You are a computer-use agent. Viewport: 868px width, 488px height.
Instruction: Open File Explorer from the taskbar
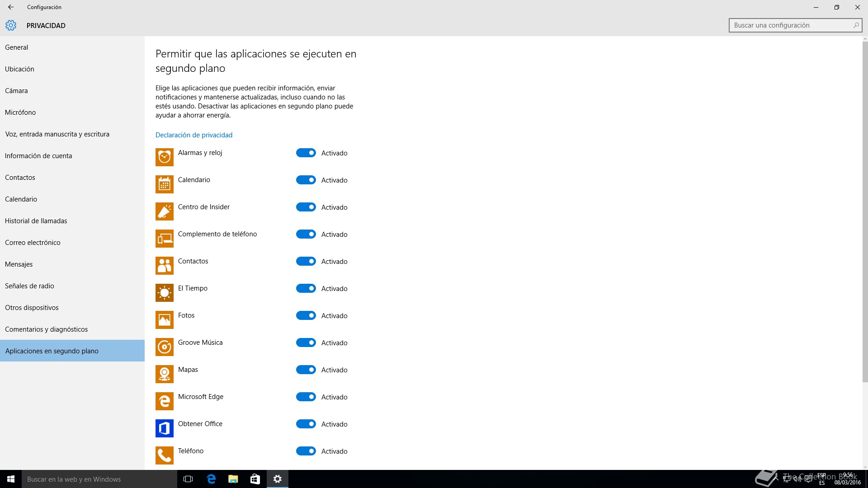[x=233, y=479]
